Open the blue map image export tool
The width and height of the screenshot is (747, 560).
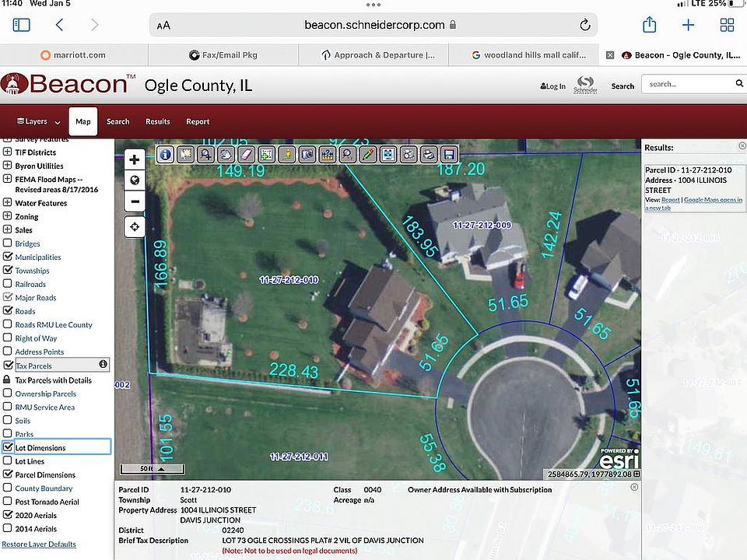click(x=388, y=154)
